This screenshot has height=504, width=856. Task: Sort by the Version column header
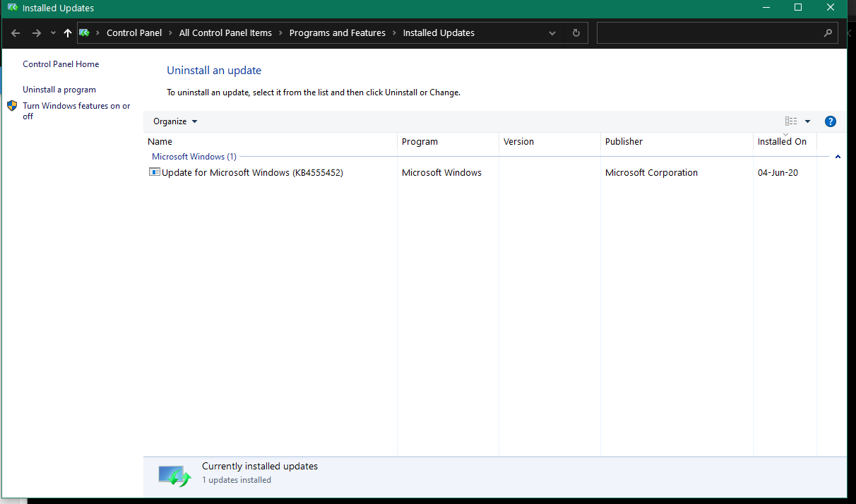pos(550,141)
